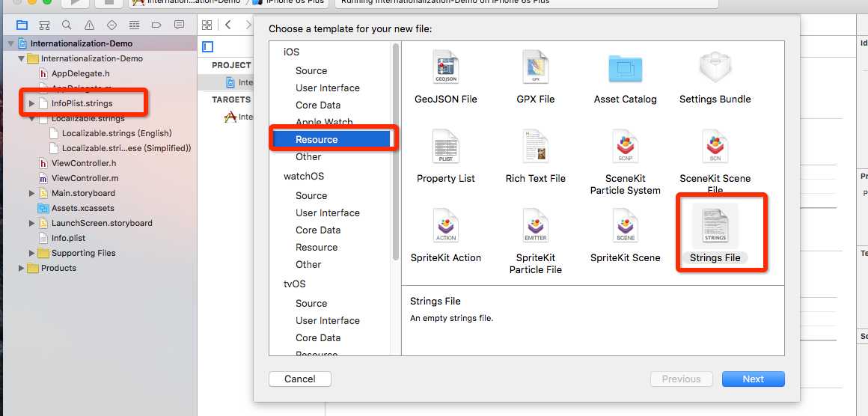Click the Previous button
Image resolution: width=868 pixels, height=416 pixels.
coord(682,379)
